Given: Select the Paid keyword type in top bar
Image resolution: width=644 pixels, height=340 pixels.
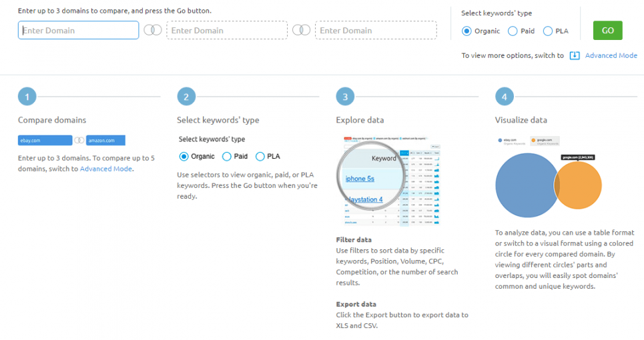Looking at the screenshot, I should 513,31.
